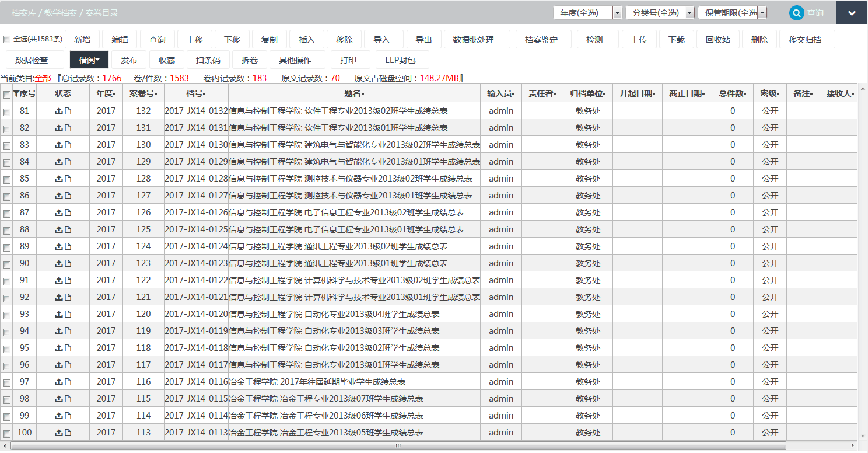This screenshot has height=453, width=868.
Task: Sort by the 题名 column header
Action: click(354, 93)
